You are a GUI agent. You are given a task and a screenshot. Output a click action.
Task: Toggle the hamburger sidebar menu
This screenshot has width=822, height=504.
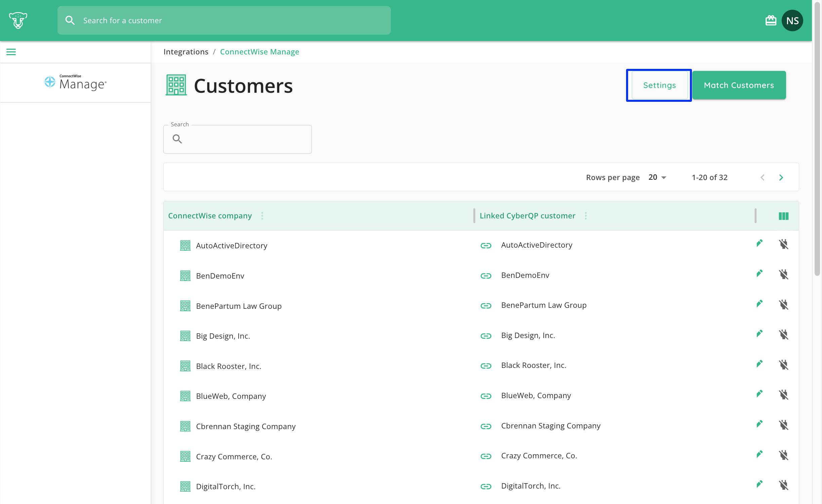pos(11,52)
